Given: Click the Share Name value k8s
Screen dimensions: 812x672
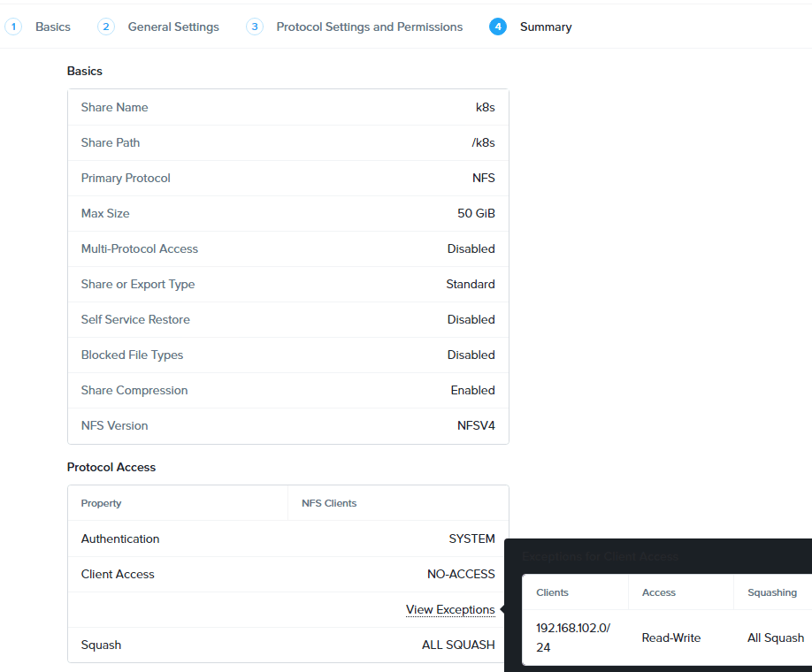Looking at the screenshot, I should [x=485, y=107].
